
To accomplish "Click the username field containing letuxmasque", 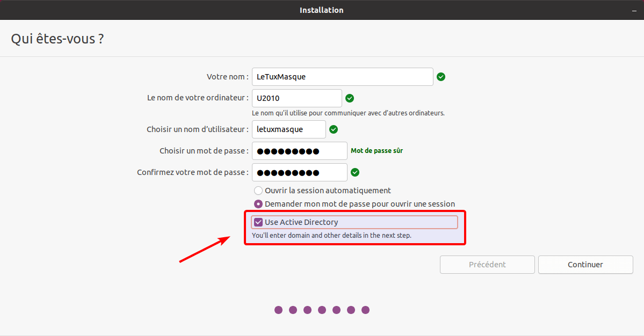I will pos(288,129).
